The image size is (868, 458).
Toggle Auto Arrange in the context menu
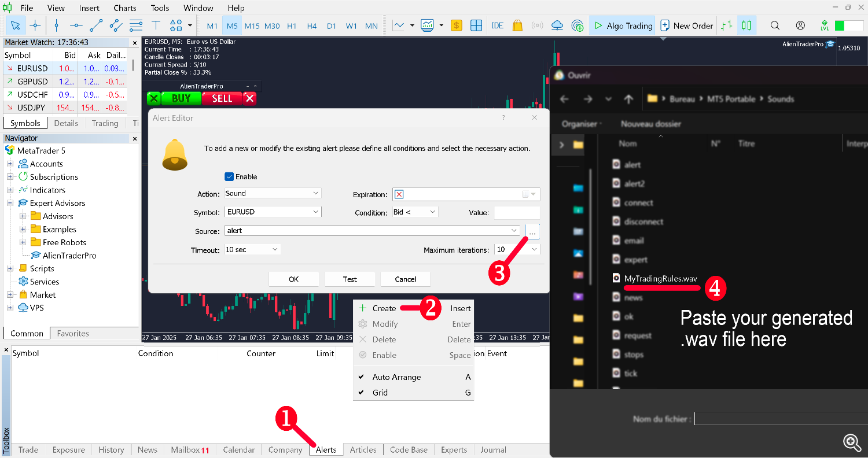click(414, 377)
